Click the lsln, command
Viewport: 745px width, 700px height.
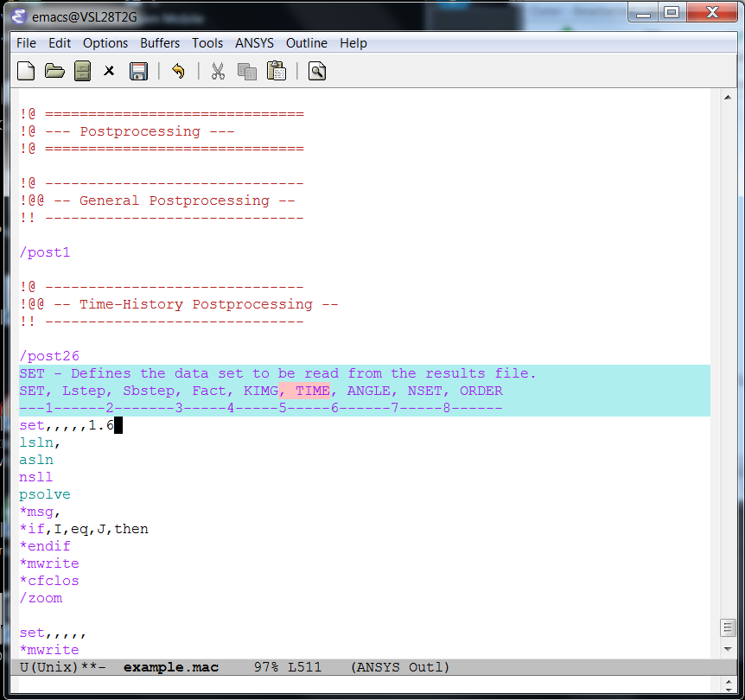(x=40, y=442)
